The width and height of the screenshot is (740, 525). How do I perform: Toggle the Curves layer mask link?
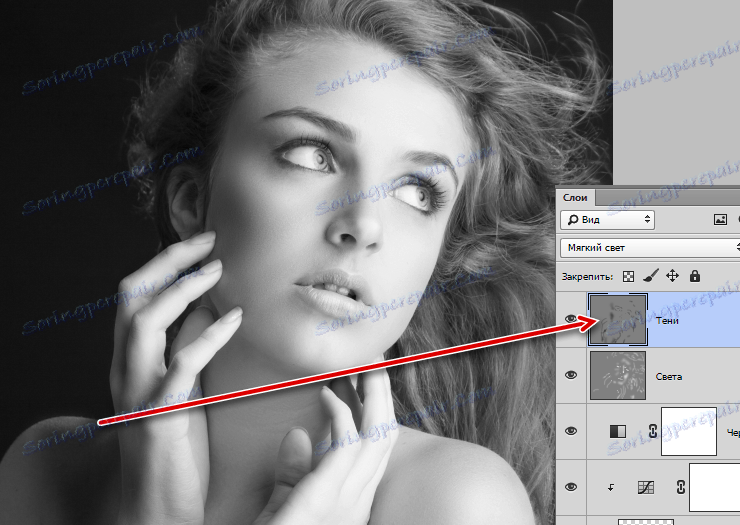click(681, 487)
